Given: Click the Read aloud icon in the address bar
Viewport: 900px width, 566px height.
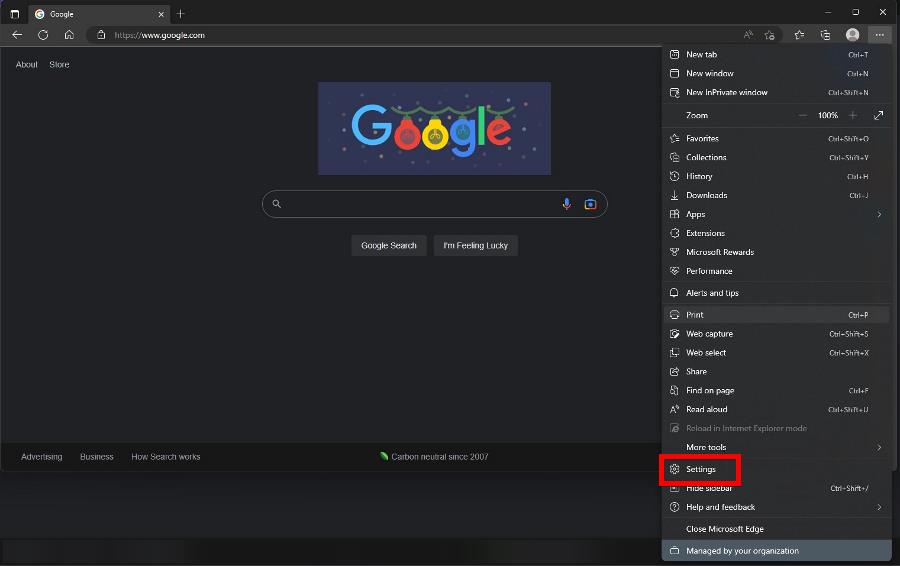Looking at the screenshot, I should [748, 35].
